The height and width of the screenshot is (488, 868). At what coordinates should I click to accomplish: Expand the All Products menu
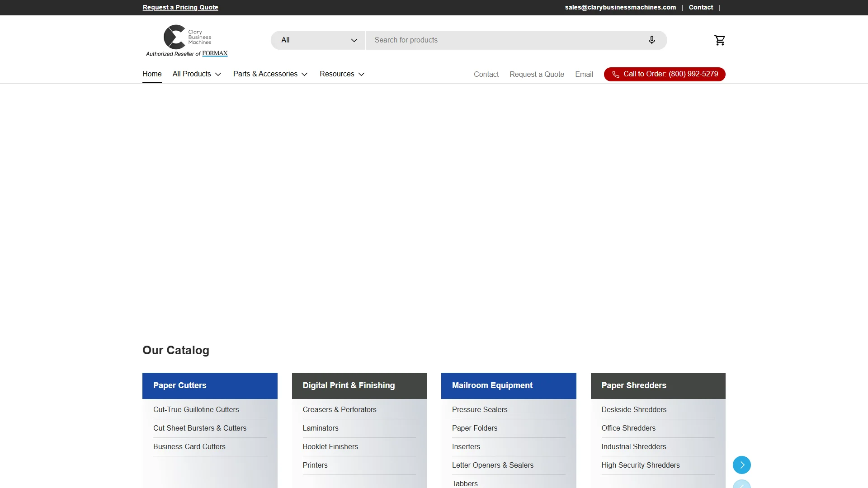(x=197, y=74)
